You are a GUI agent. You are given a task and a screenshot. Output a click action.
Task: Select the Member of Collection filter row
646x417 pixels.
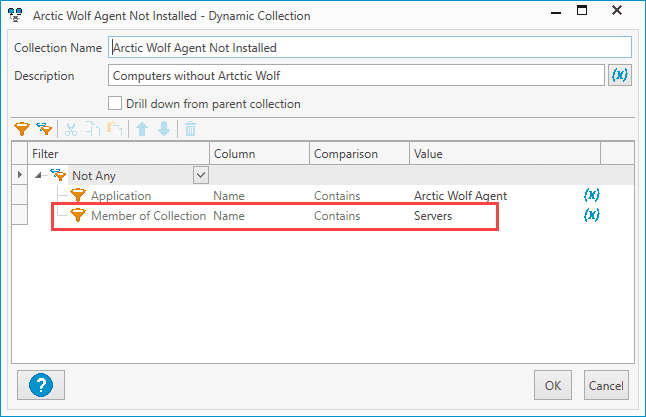pos(323,215)
